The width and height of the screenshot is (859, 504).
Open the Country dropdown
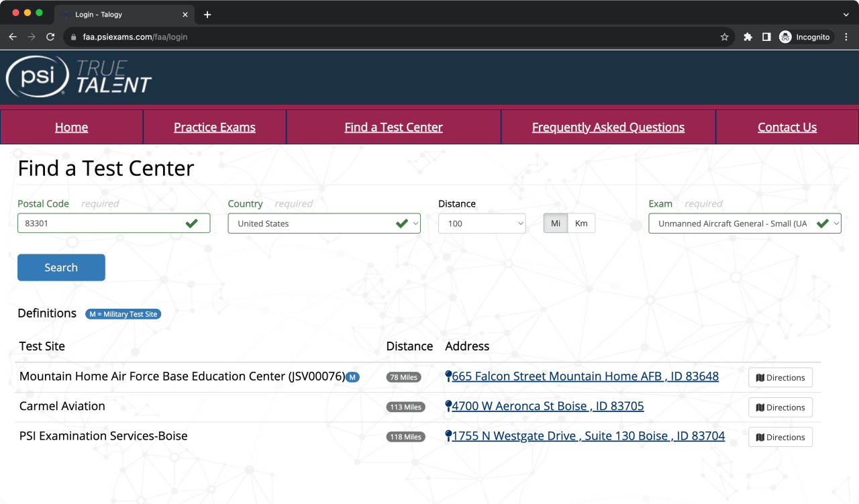point(323,223)
